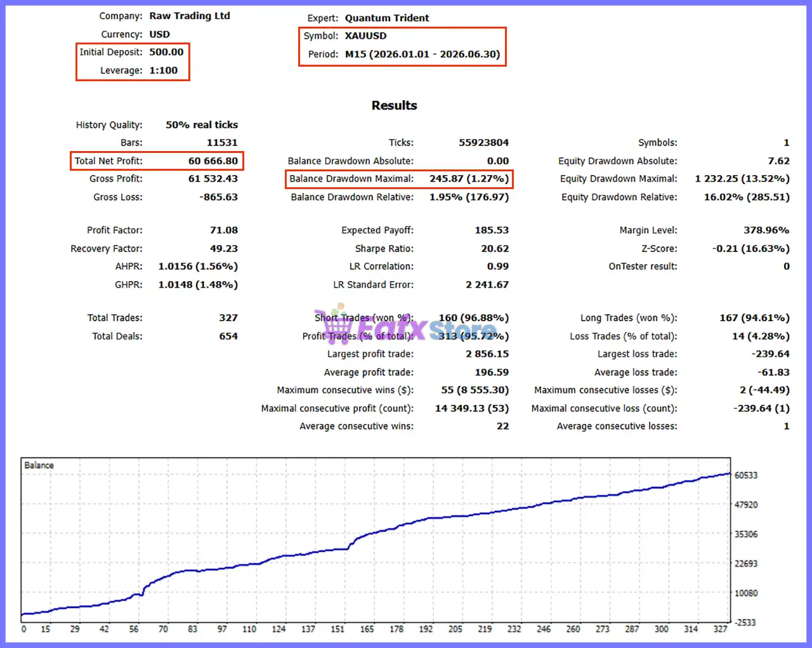Click Largest loss trade value -239.64
Image resolution: width=812 pixels, height=648 pixels.
(771, 354)
